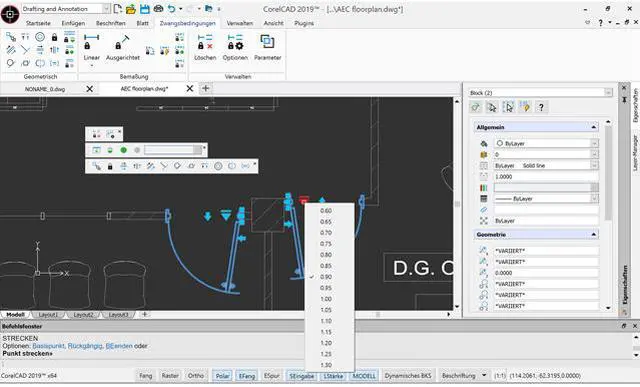Click the Print icon in quick access toolbar

(x=158, y=9)
